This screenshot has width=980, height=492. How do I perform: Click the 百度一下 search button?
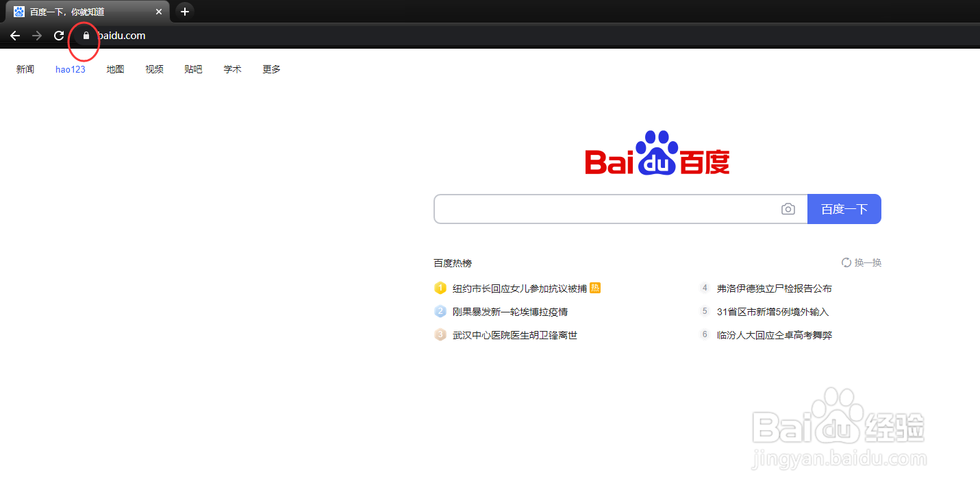[x=844, y=209]
